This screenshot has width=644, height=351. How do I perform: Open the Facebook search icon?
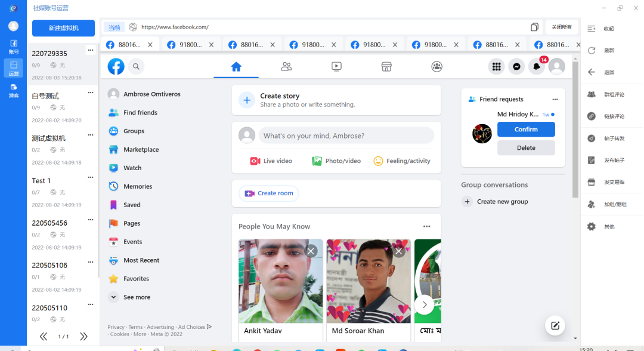[x=136, y=67]
